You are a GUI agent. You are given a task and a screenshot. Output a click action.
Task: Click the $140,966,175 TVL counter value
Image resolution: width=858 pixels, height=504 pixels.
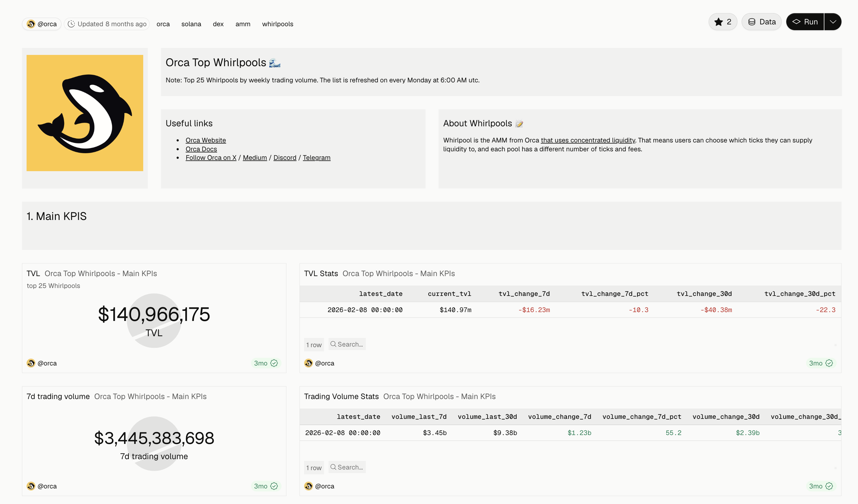pos(154,314)
